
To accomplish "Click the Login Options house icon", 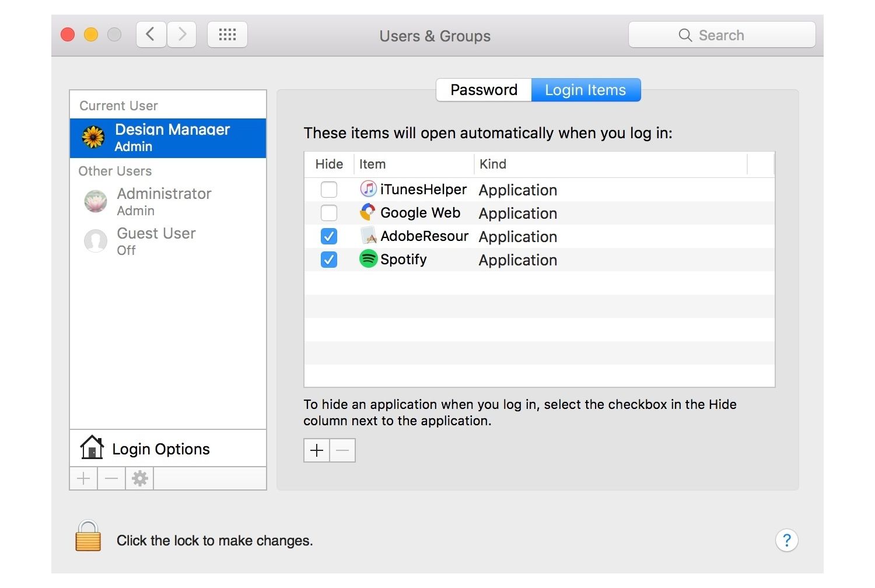I will (x=92, y=448).
